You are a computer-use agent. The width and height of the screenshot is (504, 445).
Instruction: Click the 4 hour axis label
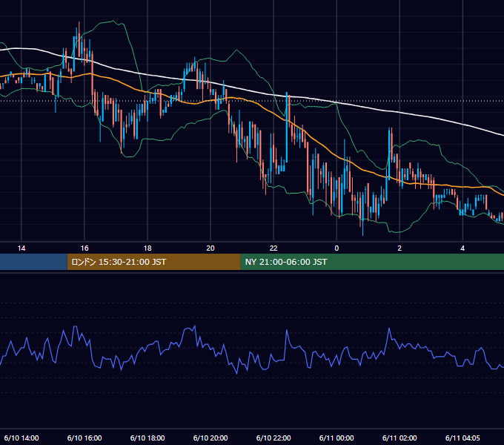point(462,248)
